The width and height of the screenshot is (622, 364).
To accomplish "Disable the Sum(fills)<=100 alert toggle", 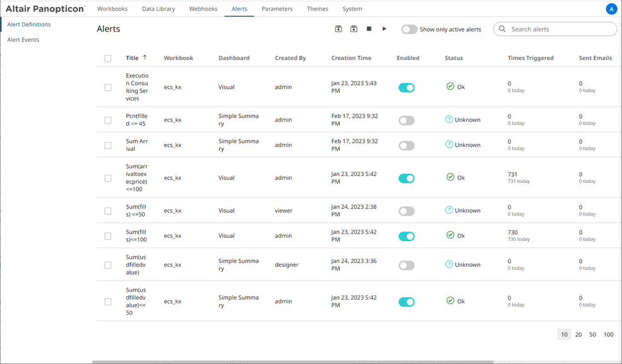I will [407, 237].
